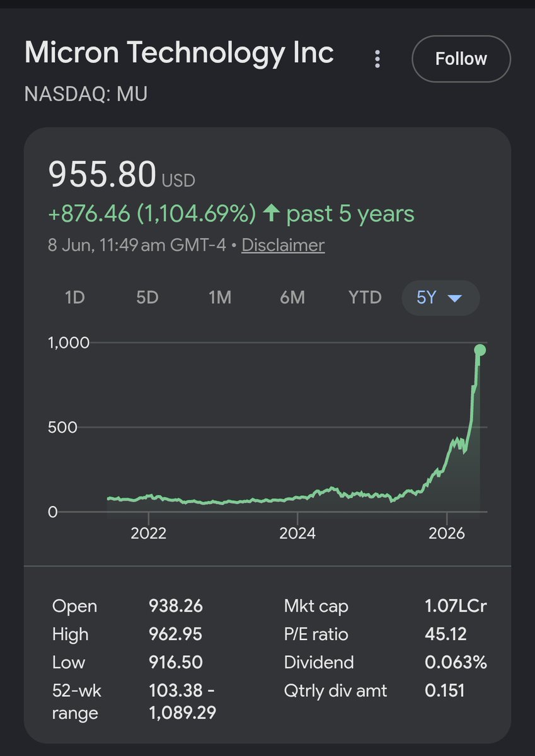Click the P/E ratio value 45.12
The height and width of the screenshot is (756, 535).
[446, 634]
